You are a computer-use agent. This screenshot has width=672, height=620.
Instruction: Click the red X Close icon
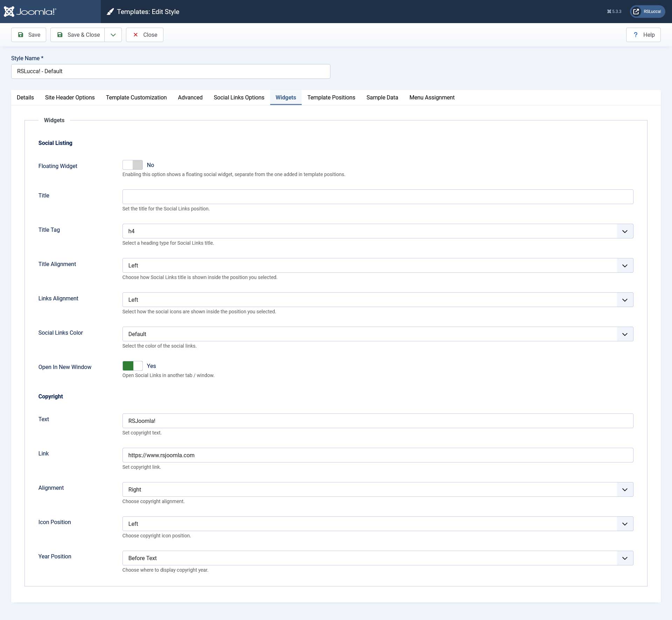pyautogui.click(x=135, y=35)
